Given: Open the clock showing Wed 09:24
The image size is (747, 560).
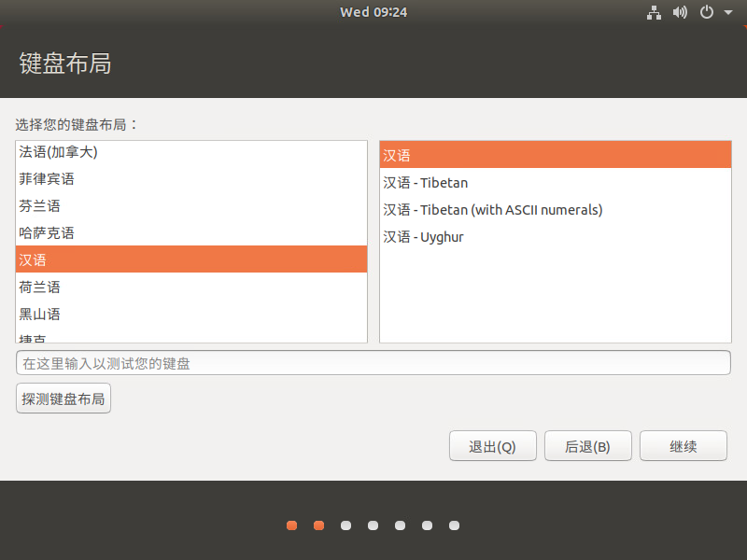Looking at the screenshot, I should pyautogui.click(x=373, y=12).
